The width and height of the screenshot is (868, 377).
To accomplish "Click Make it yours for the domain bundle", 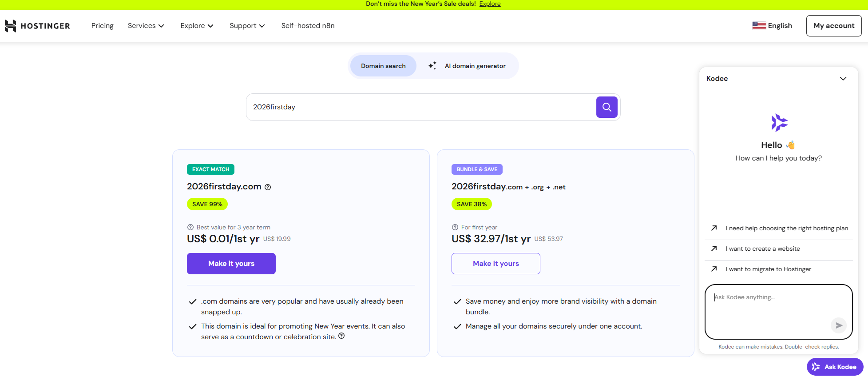I will [x=496, y=264].
